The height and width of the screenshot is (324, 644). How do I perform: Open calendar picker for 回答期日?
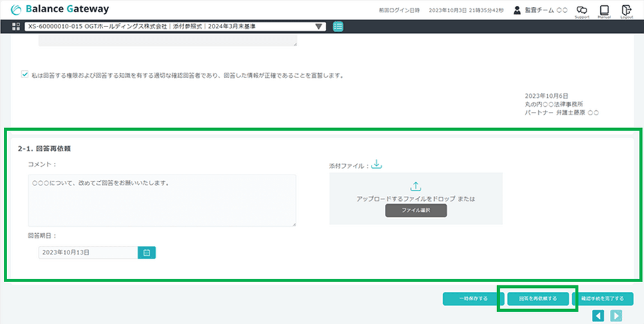[x=147, y=253]
